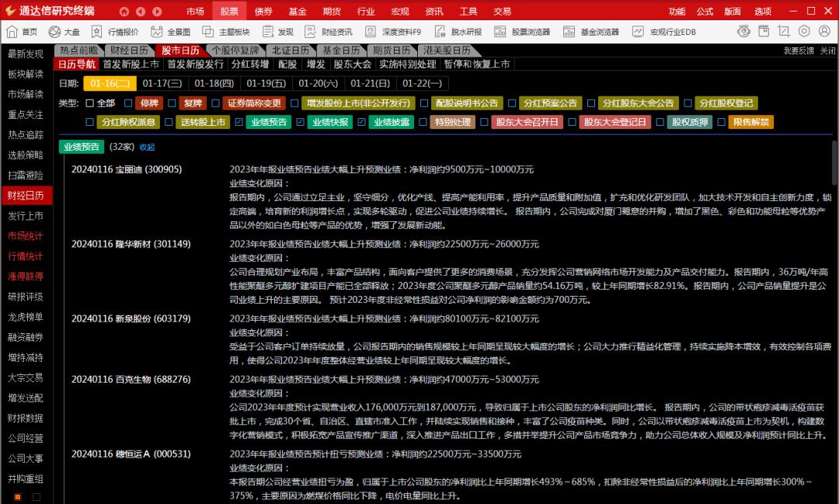This screenshot has width=839, height=504.
Task: Select date 01-19(五)
Action: click(266, 83)
